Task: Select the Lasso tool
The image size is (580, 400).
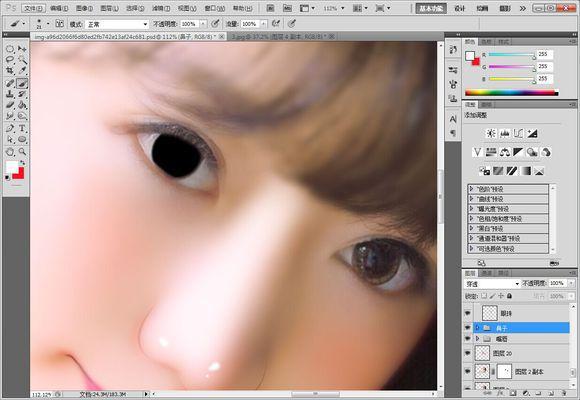Action: [x=10, y=60]
